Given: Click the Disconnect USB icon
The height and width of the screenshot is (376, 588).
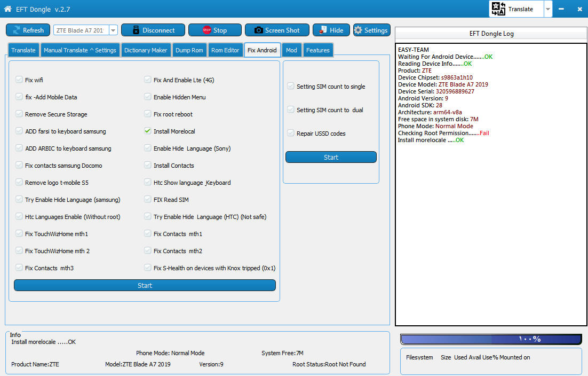Looking at the screenshot, I should [136, 30].
